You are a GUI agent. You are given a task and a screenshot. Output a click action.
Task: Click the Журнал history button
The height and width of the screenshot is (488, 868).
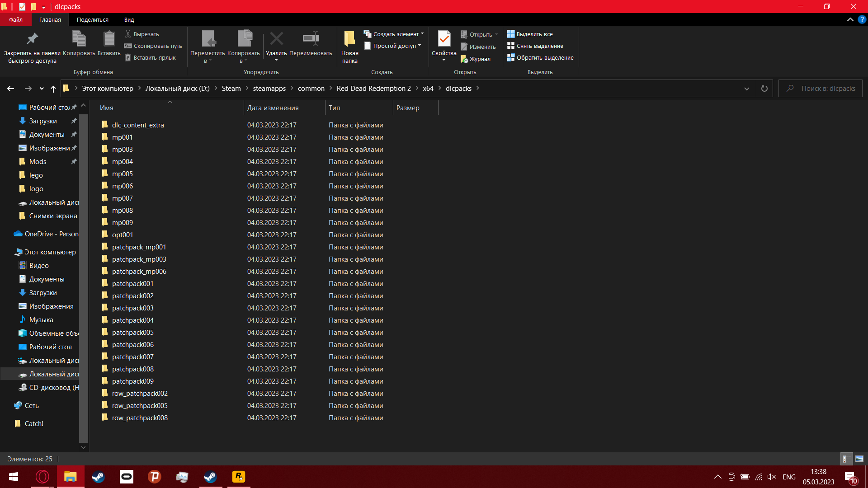475,59
